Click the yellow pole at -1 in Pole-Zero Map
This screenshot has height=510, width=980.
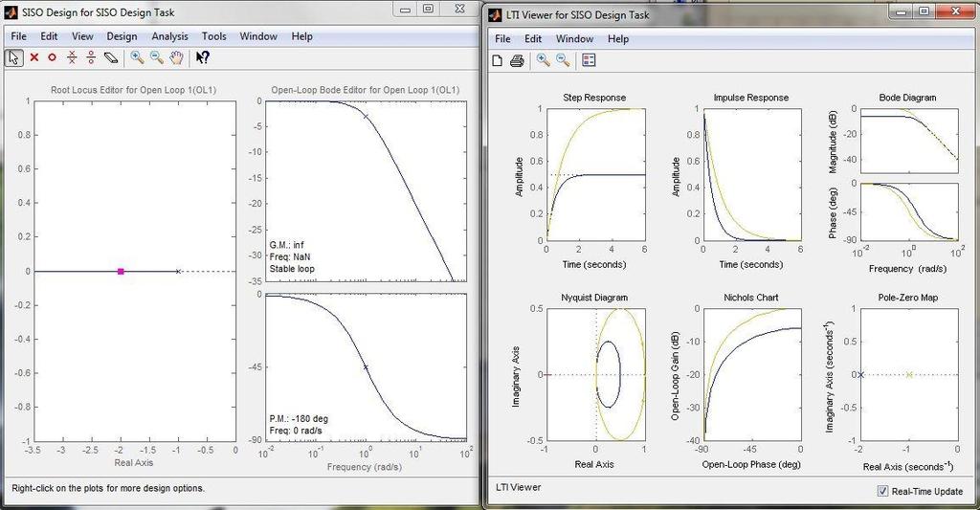click(x=909, y=374)
